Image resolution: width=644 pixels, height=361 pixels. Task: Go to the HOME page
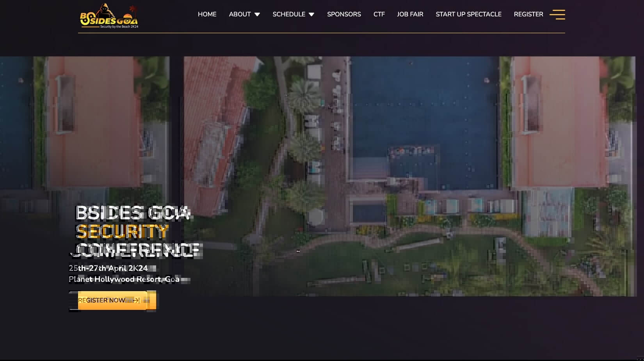point(207,14)
